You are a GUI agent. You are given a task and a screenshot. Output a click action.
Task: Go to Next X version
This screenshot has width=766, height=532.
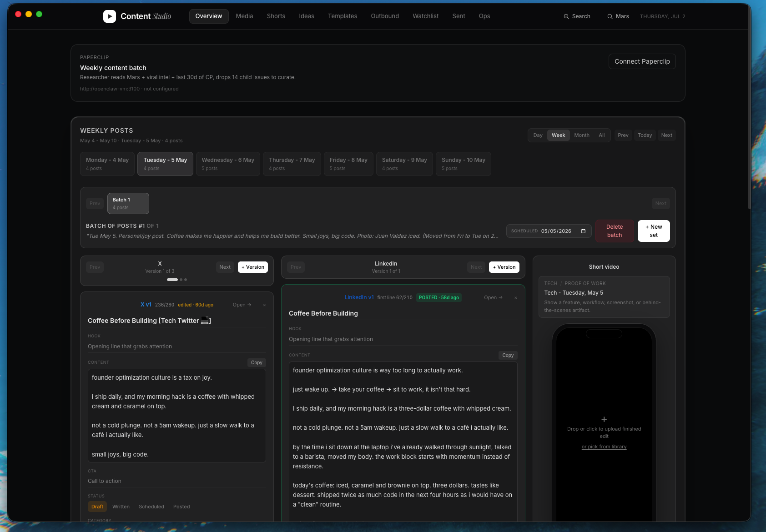[225, 267]
